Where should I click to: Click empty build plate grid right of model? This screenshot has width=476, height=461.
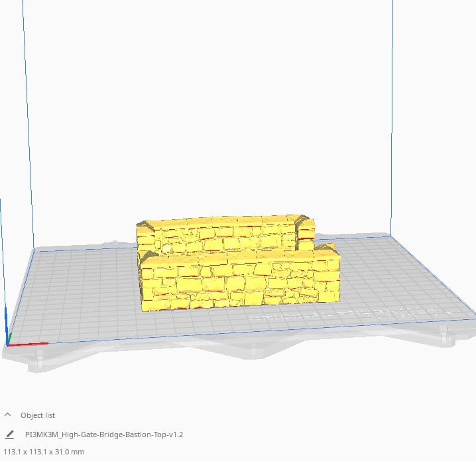398,278
